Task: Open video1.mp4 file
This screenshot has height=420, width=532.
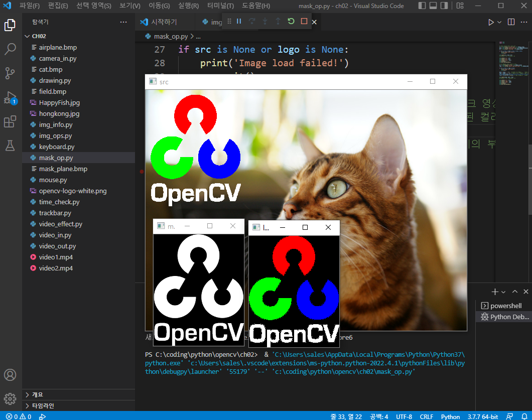Action: point(56,257)
